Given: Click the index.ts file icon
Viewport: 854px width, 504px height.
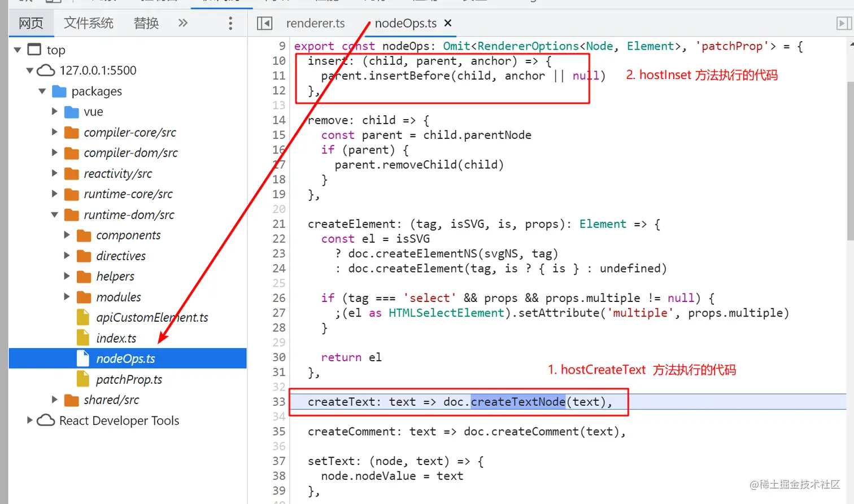Looking at the screenshot, I should tap(83, 338).
